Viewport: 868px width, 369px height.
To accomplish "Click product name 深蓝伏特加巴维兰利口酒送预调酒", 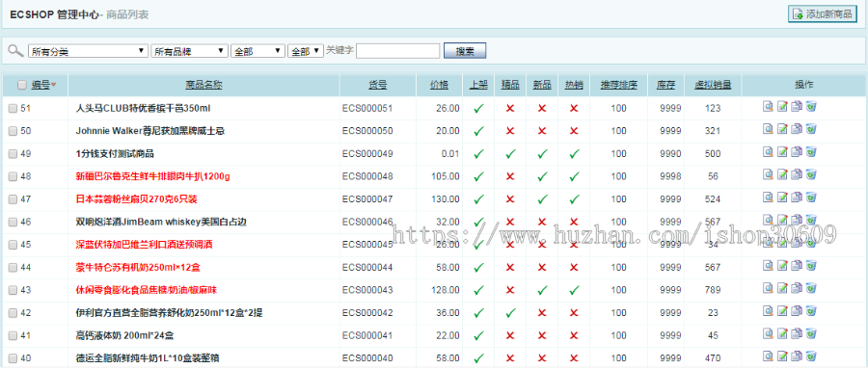I will click(x=145, y=245).
